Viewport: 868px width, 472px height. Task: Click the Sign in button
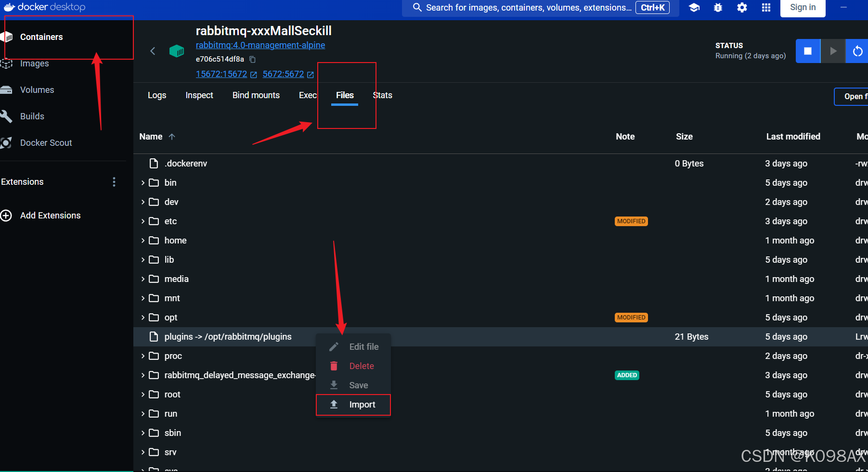(x=802, y=7)
